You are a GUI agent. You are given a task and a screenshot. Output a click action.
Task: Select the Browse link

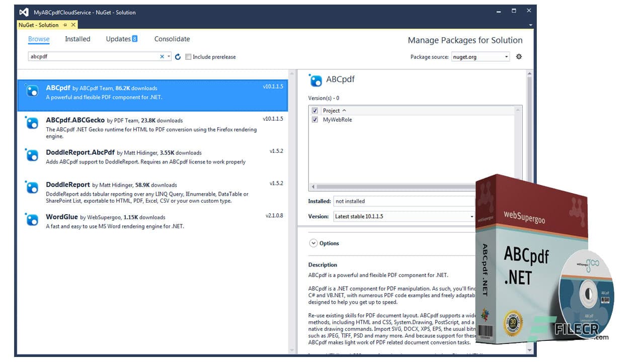[x=39, y=39]
